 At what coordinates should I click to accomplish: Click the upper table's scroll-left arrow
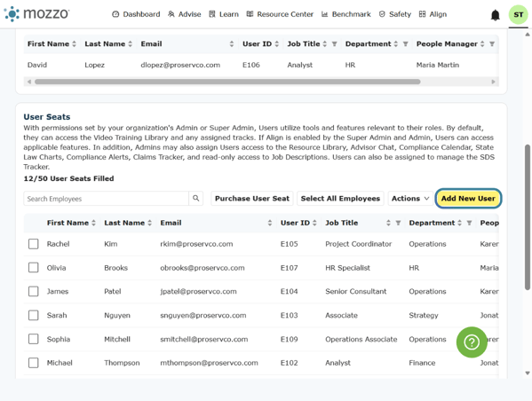29,82
